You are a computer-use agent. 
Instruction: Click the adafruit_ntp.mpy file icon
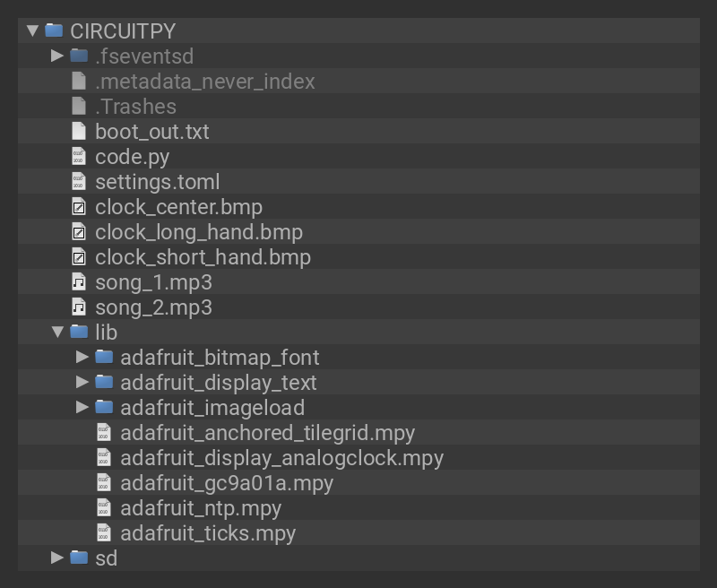click(104, 508)
